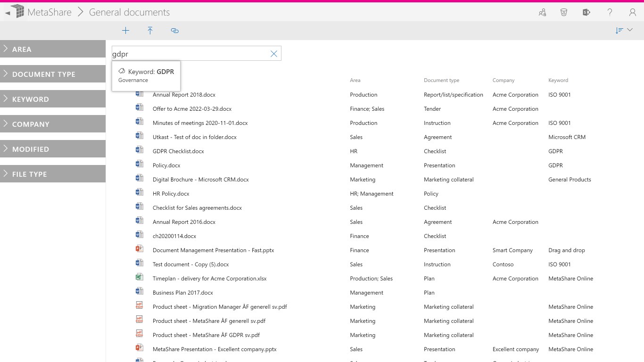Click Word icon for GDPR Checklist.docx
Image resolution: width=644 pixels, height=362 pixels.
coord(139,150)
